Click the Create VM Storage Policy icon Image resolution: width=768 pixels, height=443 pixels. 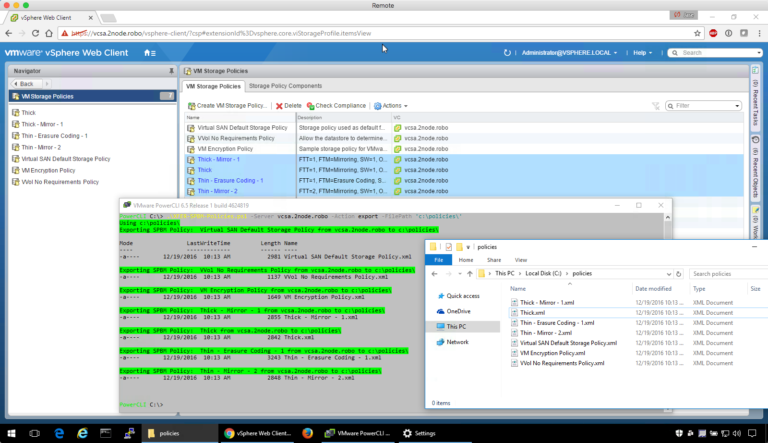tap(191, 105)
